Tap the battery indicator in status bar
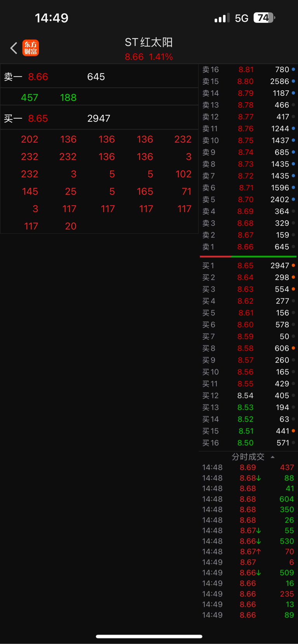 (x=264, y=18)
